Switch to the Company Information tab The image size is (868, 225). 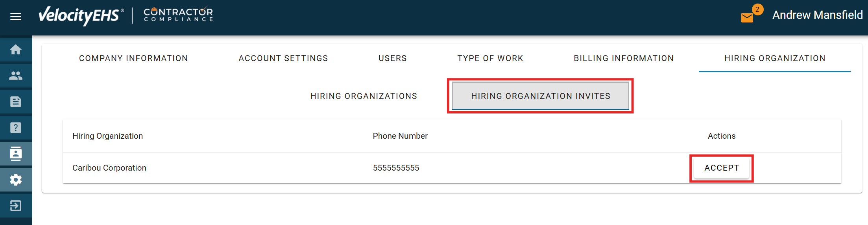[133, 58]
